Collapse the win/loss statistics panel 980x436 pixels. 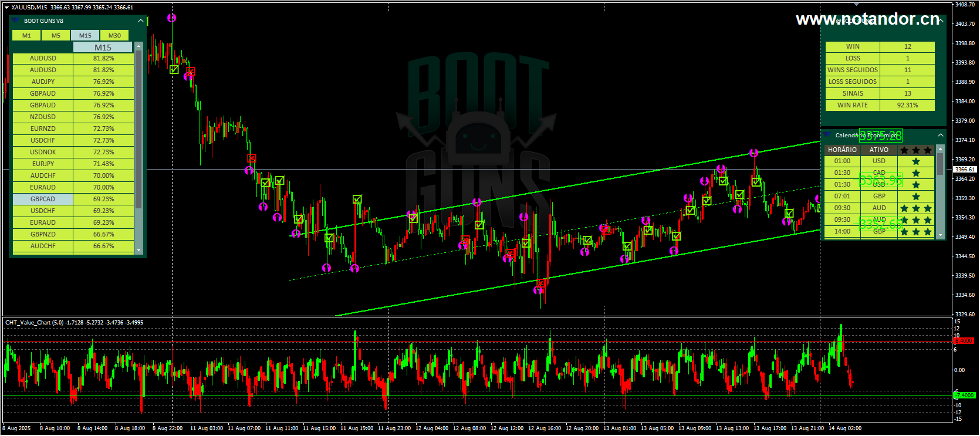coord(941,21)
